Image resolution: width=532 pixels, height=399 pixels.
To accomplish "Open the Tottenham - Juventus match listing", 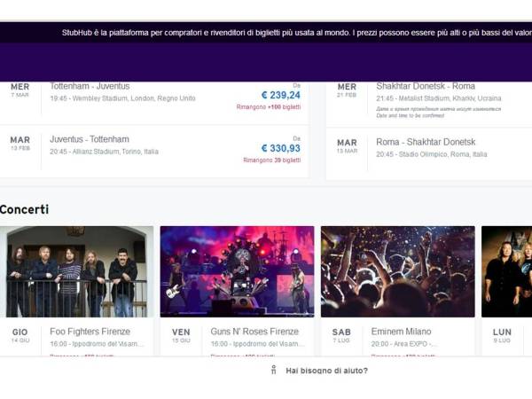I will 90,87.
